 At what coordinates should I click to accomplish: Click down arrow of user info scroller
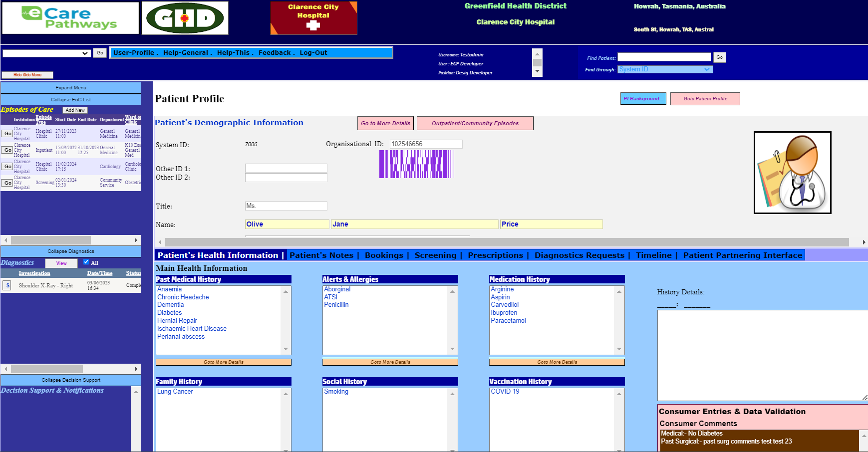[538, 71]
